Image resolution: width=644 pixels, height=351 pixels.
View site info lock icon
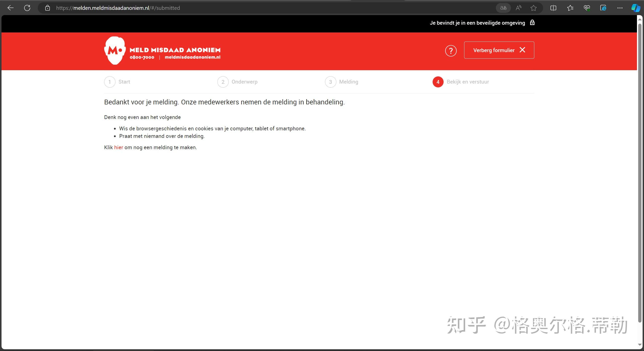pos(47,8)
